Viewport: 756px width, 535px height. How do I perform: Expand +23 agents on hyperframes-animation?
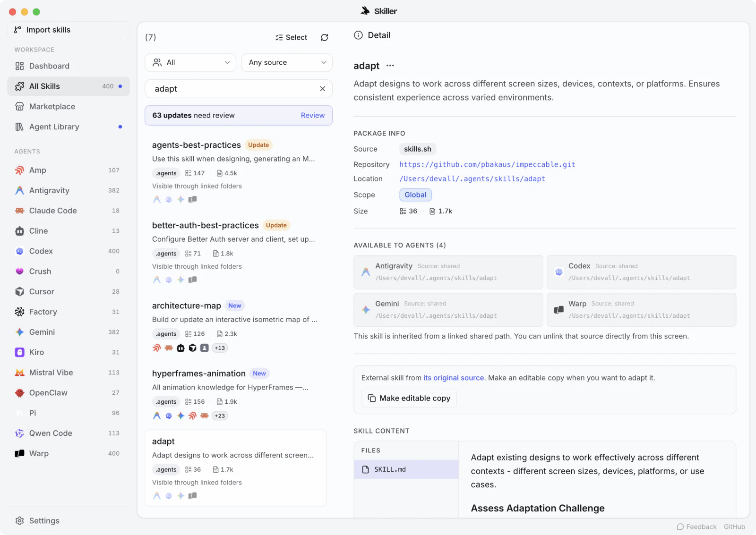(220, 416)
